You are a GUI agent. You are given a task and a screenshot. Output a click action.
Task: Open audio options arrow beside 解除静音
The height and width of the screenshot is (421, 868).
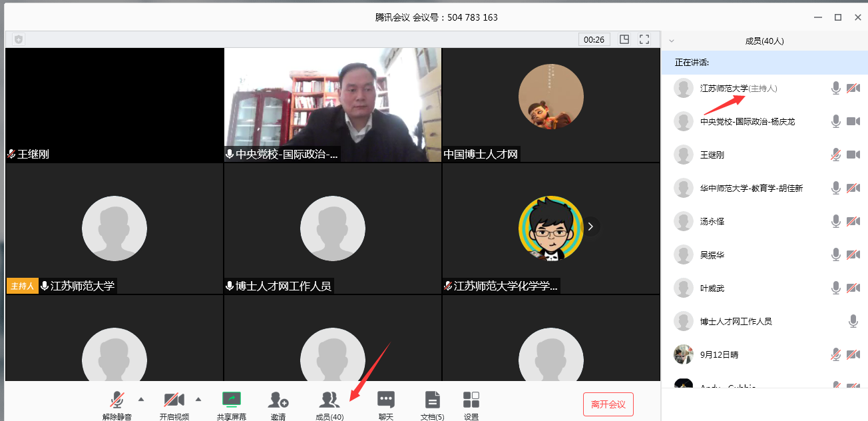[140, 400]
